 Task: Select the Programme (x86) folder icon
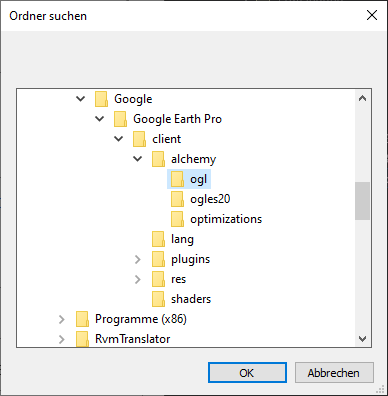(82, 319)
